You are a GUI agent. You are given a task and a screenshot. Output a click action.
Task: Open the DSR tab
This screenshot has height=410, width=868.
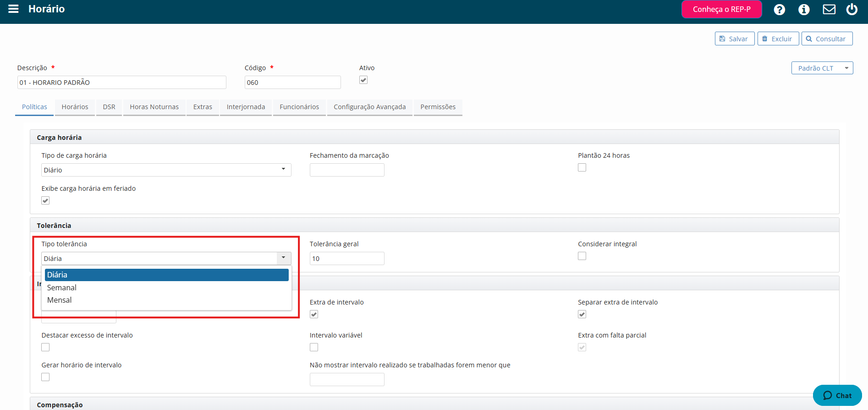(109, 107)
